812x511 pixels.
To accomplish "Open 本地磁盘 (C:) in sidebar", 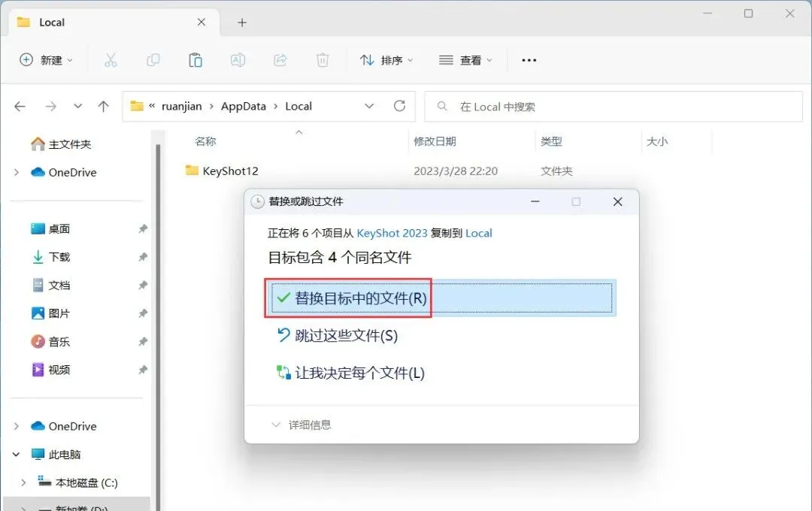I will 77,482.
